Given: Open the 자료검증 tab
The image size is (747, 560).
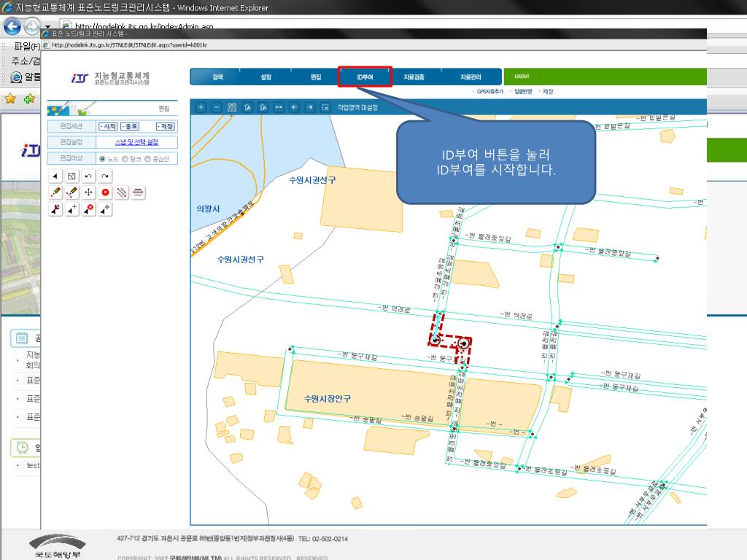Looking at the screenshot, I should 414,77.
